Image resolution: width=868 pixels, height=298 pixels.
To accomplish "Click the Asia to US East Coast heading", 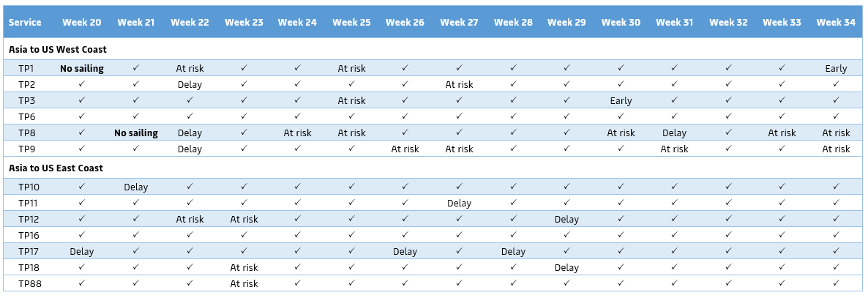I will tap(56, 168).
